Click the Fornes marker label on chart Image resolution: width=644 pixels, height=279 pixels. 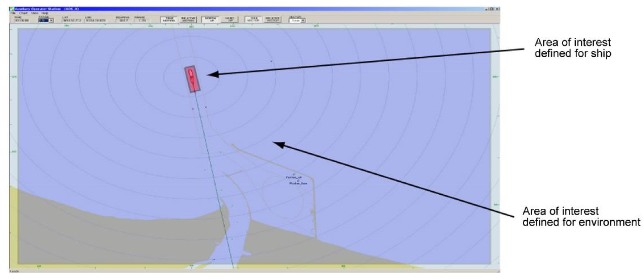pos(294,177)
